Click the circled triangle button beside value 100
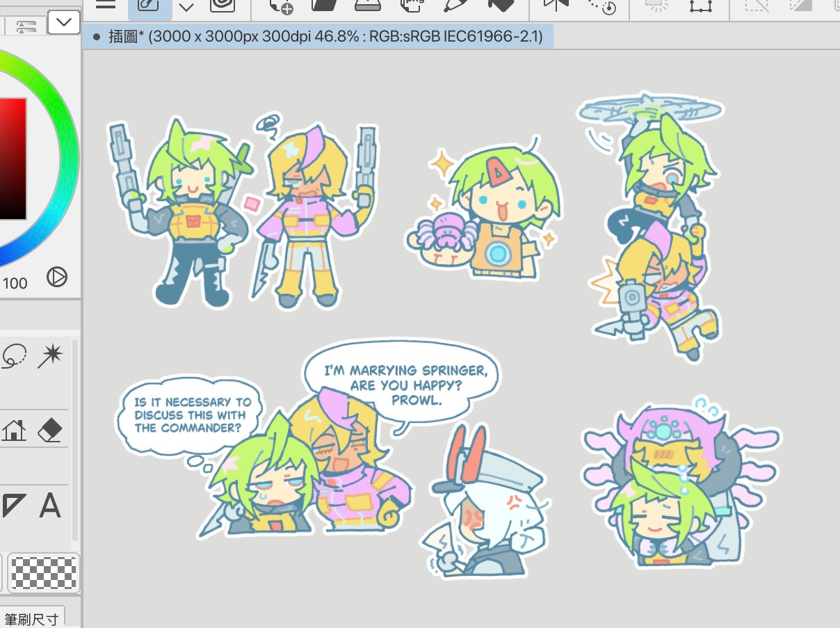 [x=56, y=277]
